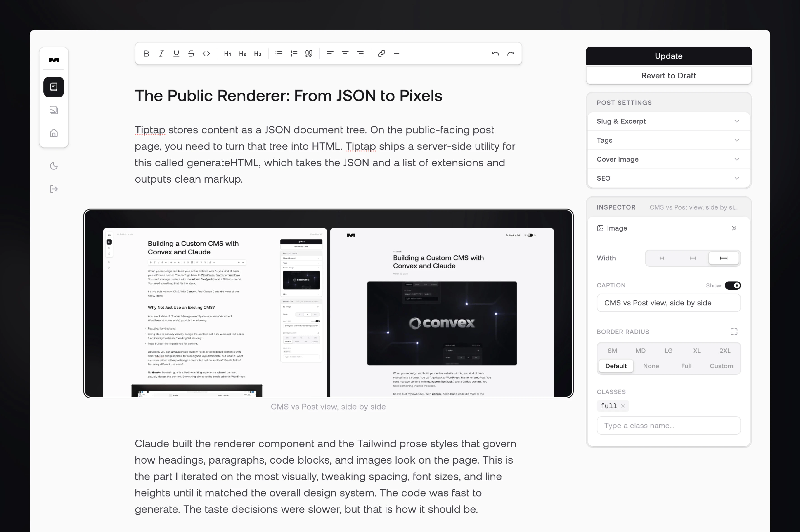Toggle caption Show switch

[732, 285]
